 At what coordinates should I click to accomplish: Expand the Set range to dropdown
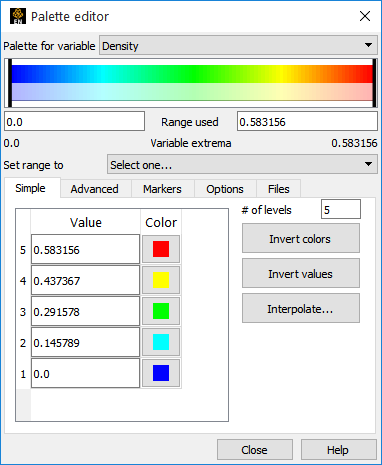(242, 164)
